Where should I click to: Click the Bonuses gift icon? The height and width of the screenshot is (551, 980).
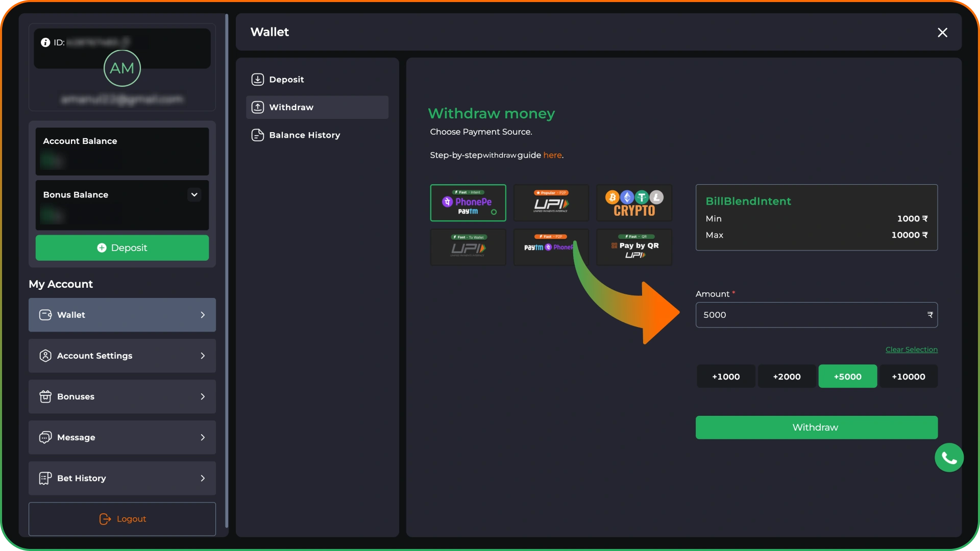(x=45, y=396)
